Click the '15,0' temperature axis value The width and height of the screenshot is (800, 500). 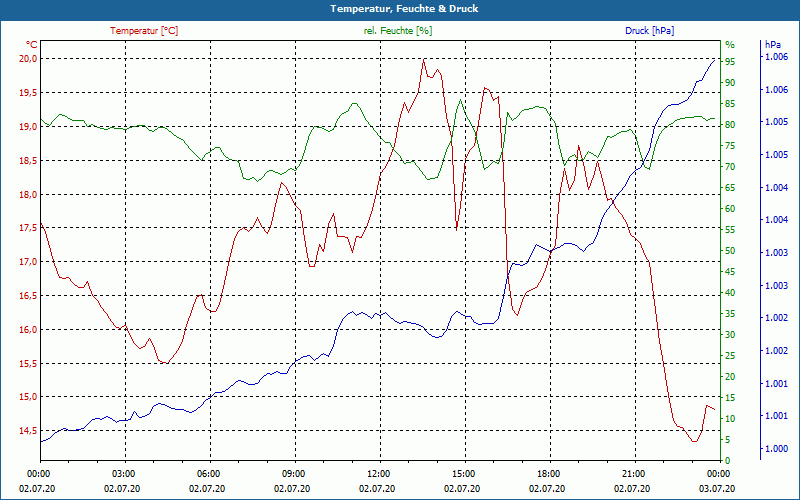point(29,397)
